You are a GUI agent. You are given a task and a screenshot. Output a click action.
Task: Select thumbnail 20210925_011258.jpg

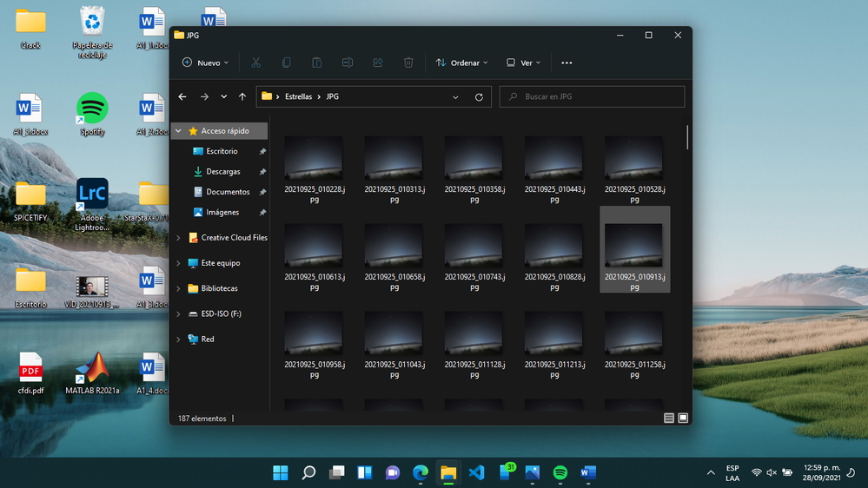[634, 346]
